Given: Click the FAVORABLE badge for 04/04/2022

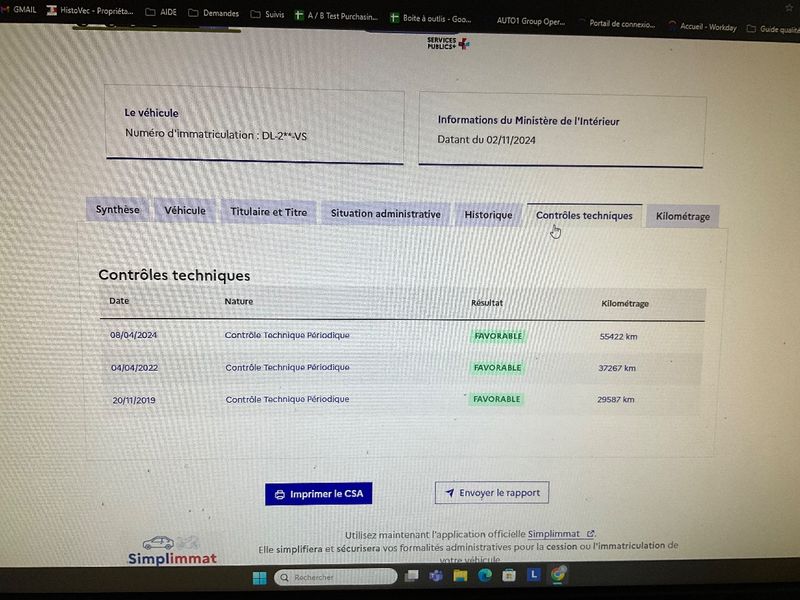Looking at the screenshot, I should click(497, 368).
